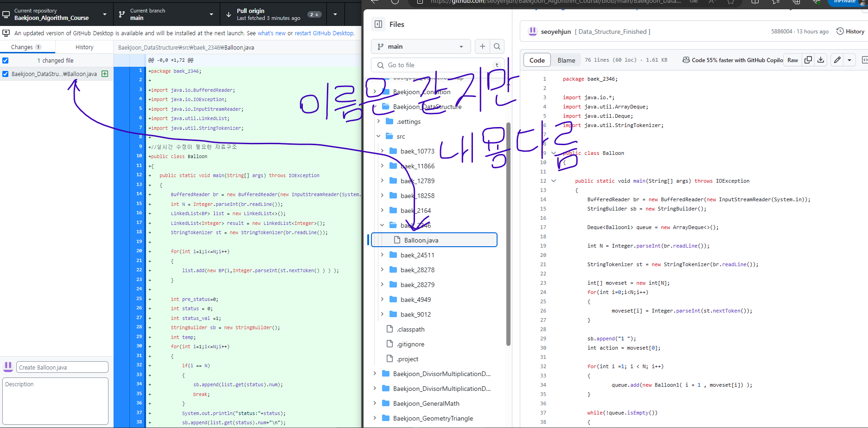
Task: Click the Go to file search field
Action: [x=438, y=65]
